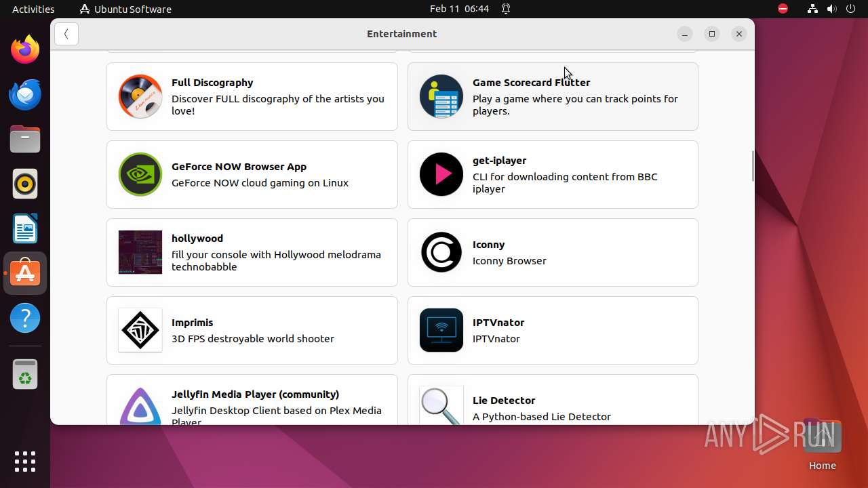Viewport: 868px width, 488px height.
Task: Click the 3D FPS destroyable world shooter text
Action: [x=253, y=339]
